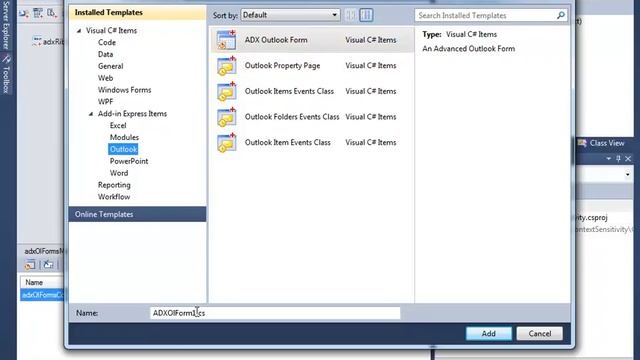Select the Excel category

118,126
